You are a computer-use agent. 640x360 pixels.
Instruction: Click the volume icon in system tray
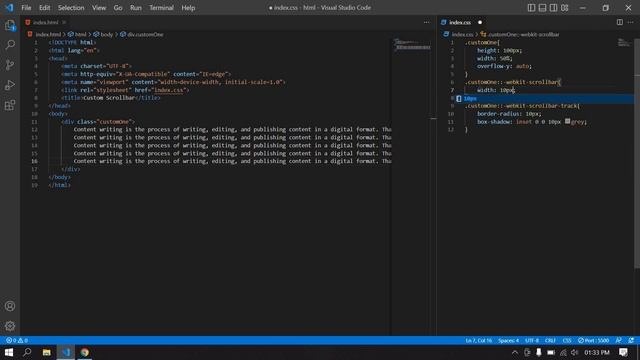(x=575, y=352)
